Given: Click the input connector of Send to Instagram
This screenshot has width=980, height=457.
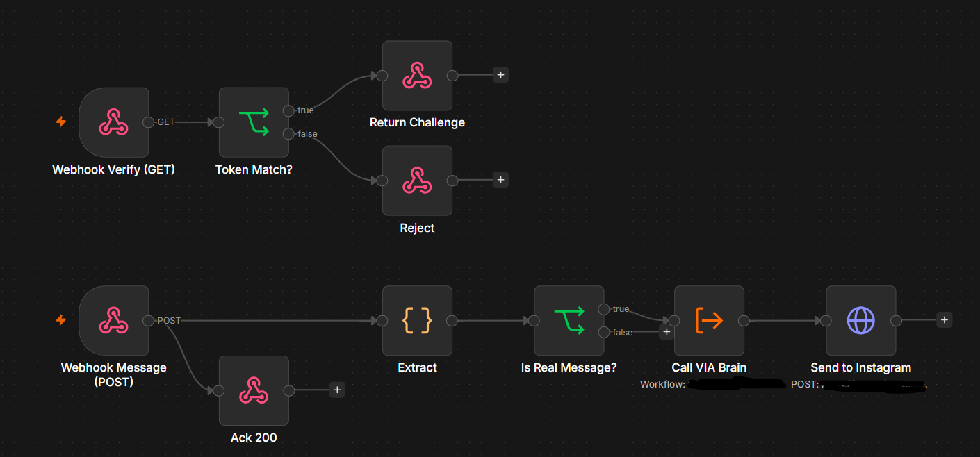Looking at the screenshot, I should click(826, 320).
